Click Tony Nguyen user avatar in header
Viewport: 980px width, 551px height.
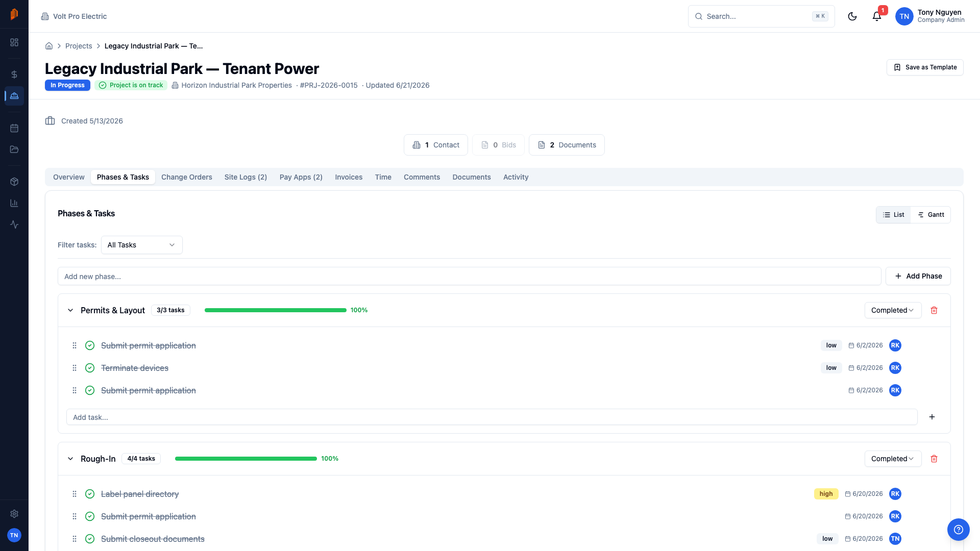coord(904,16)
